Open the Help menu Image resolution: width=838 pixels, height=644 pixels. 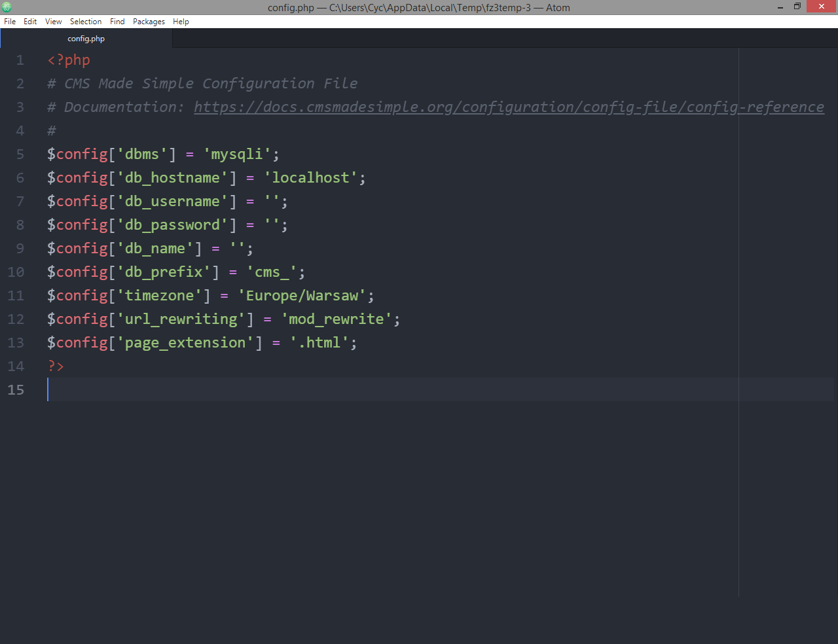tap(181, 21)
